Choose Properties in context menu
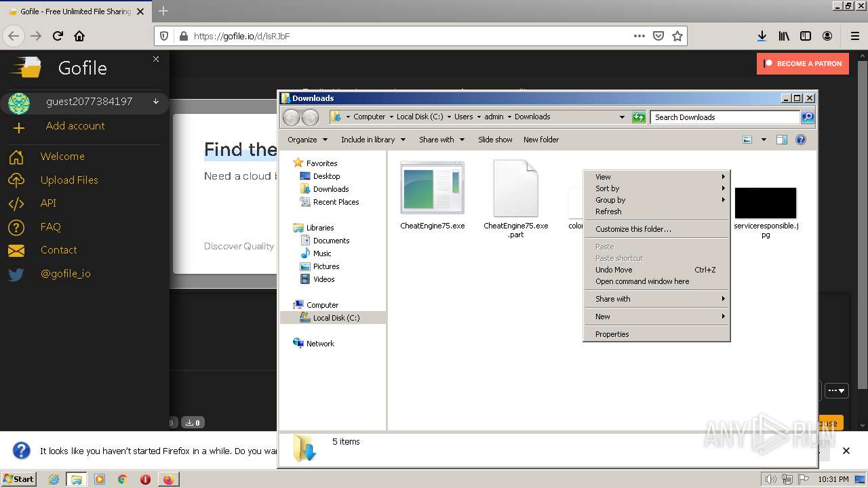The height and width of the screenshot is (488, 868). 656,334
